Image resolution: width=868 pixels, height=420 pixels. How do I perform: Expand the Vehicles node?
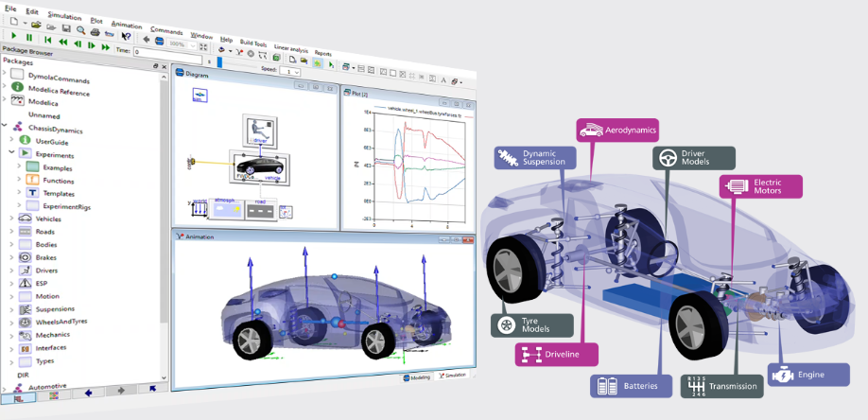coord(11,218)
